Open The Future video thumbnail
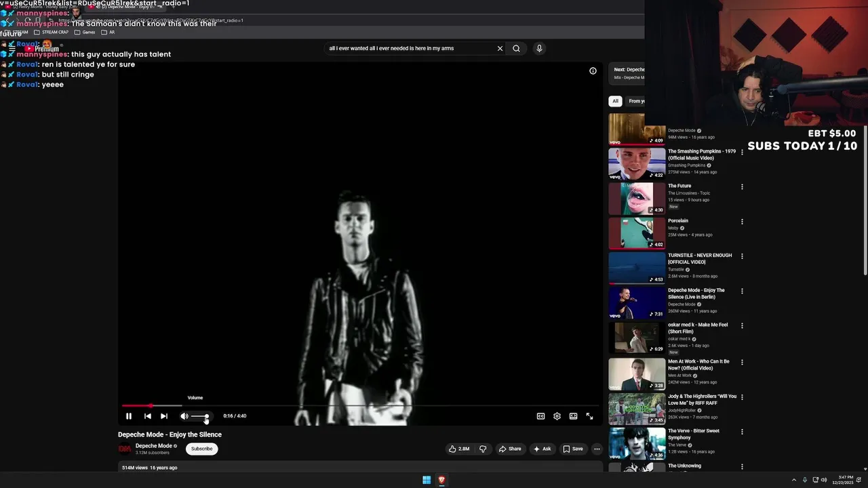 point(637,198)
